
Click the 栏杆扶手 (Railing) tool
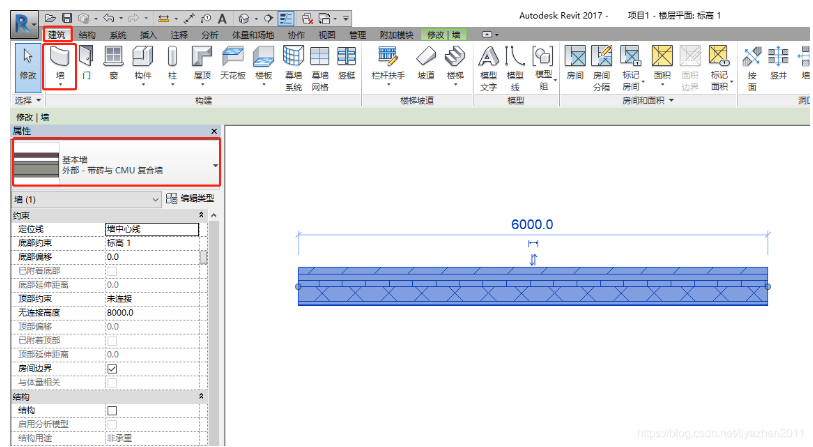click(387, 58)
